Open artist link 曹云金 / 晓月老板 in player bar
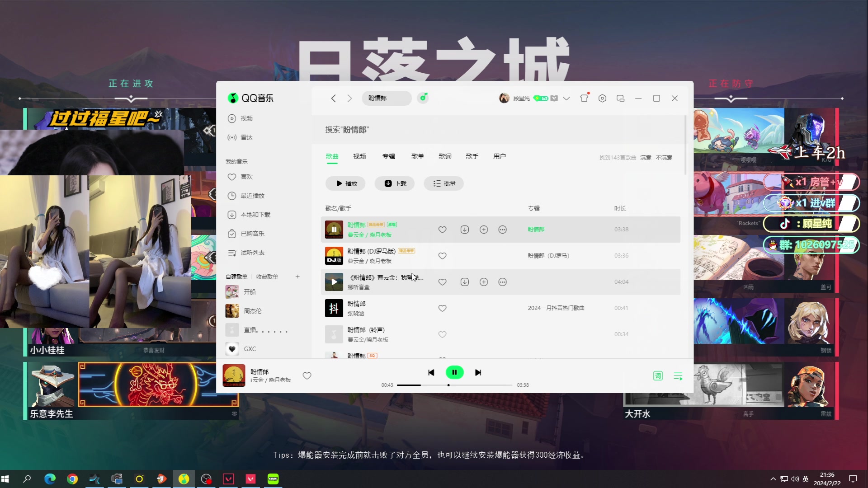Image resolution: width=868 pixels, height=488 pixels. [271, 380]
